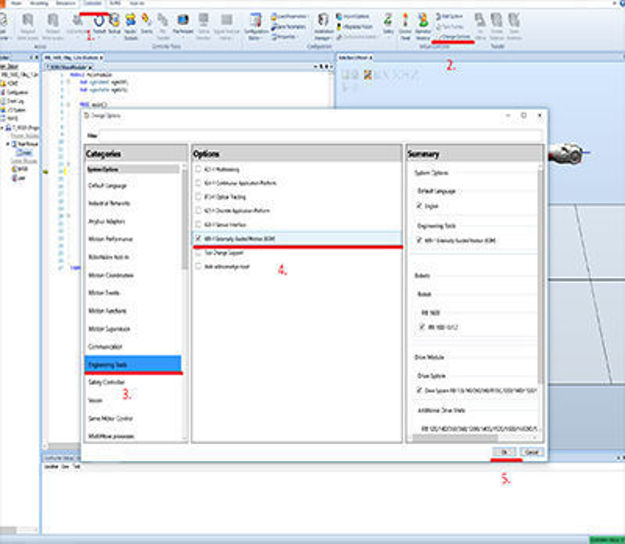Enable the Multitasking option checkbox
The image size is (625, 544).
197,171
